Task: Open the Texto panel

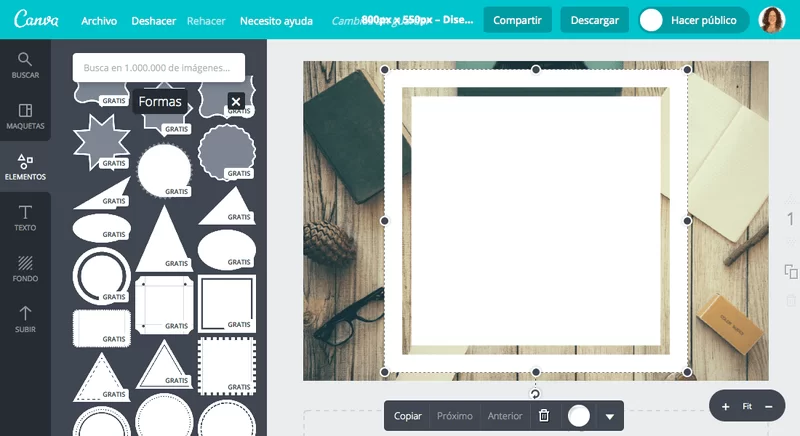Action: (x=25, y=218)
